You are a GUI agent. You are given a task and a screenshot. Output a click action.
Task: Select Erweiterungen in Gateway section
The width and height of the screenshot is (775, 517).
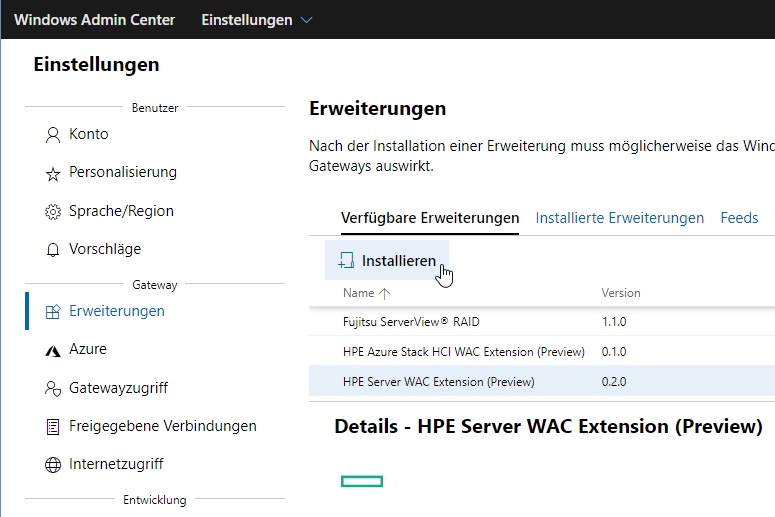117,311
